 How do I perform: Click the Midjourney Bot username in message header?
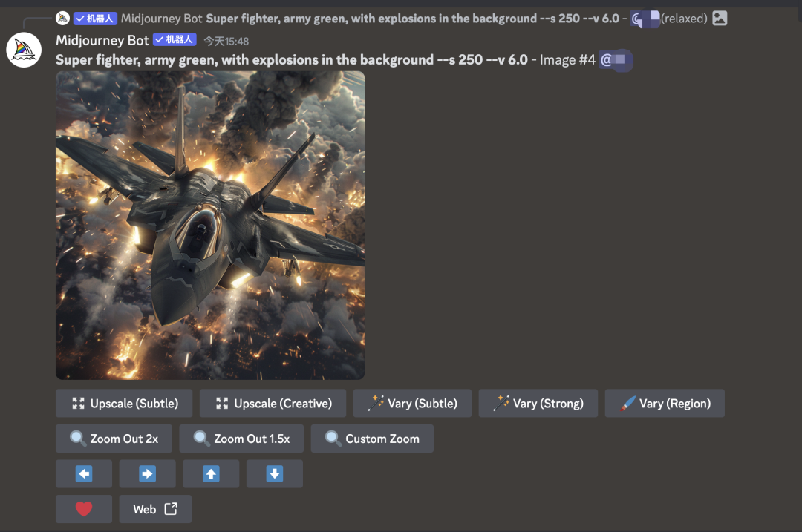102,41
